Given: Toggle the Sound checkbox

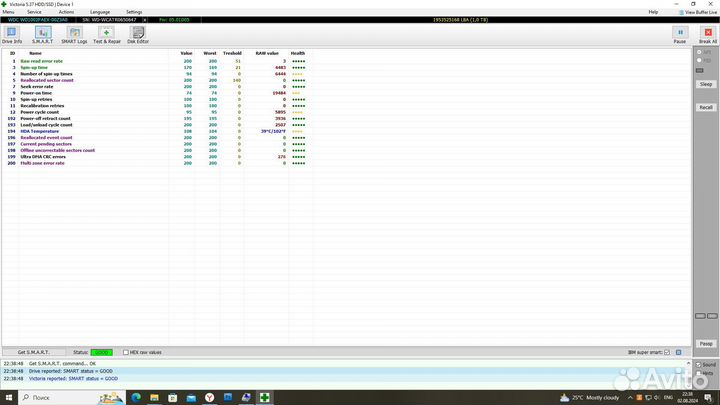Looking at the screenshot, I should pyautogui.click(x=698, y=365).
